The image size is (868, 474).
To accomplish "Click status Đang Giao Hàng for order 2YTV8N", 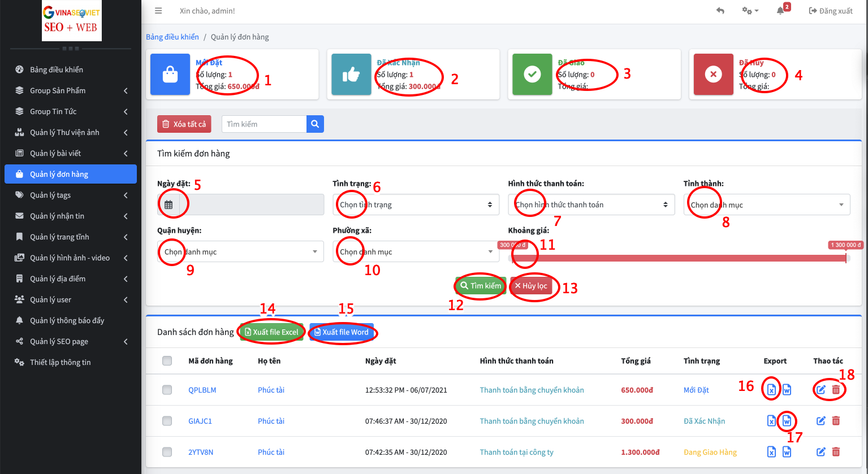I will tap(710, 452).
